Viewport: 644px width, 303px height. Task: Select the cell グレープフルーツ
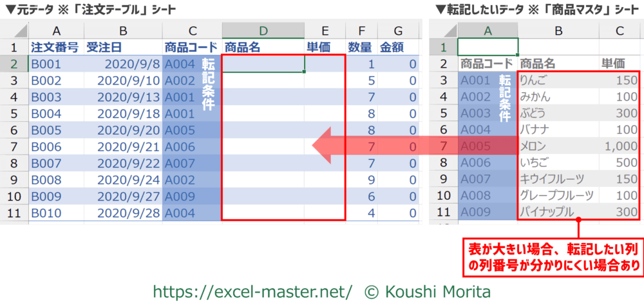[558, 195]
